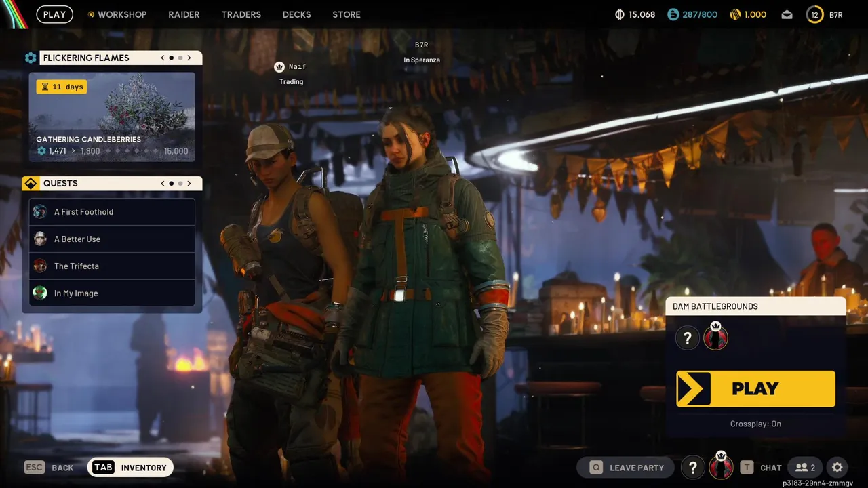The width and height of the screenshot is (868, 488).
Task: Click the In My Image quest avatar
Action: 40,293
